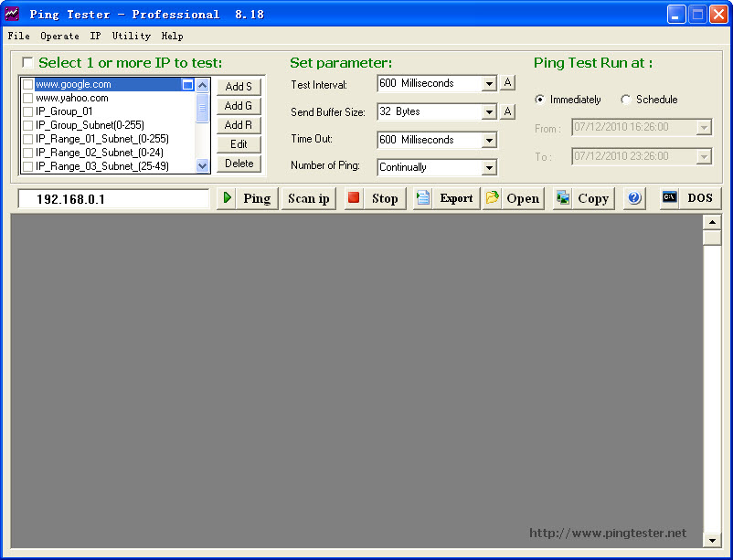Click the 192.168.0.1 address input field

pyautogui.click(x=114, y=198)
